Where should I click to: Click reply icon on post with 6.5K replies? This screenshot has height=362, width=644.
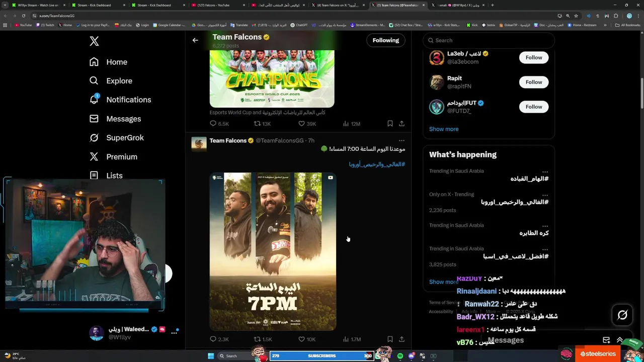click(x=213, y=124)
